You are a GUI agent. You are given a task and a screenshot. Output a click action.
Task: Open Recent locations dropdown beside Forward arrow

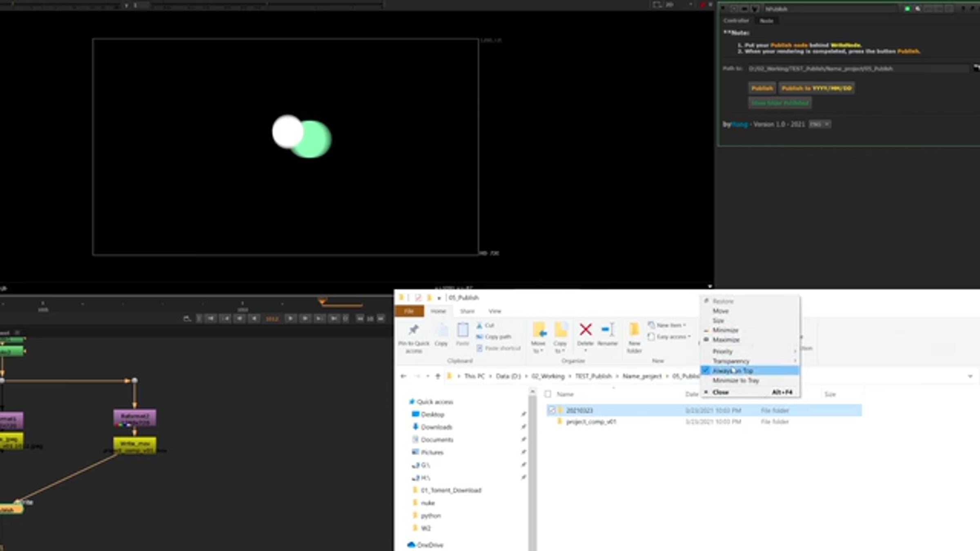pos(428,376)
